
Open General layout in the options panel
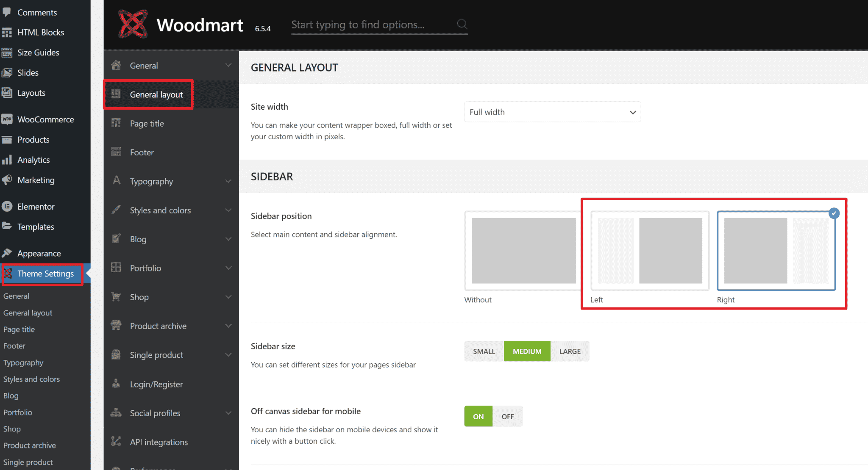pyautogui.click(x=171, y=94)
